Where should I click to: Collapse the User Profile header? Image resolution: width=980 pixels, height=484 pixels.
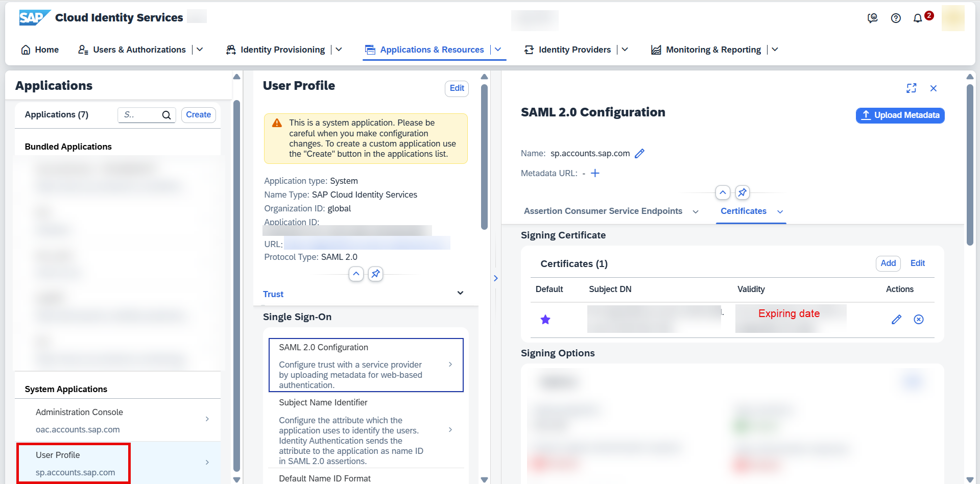coord(356,274)
